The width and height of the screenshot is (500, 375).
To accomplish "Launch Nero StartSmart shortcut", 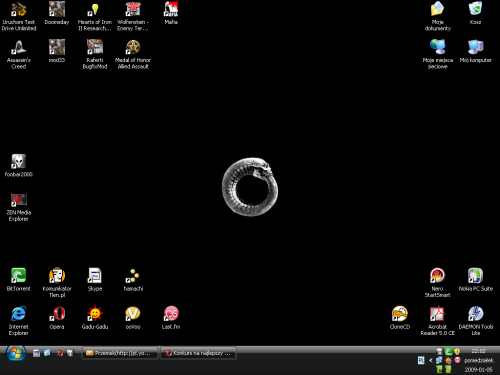I will (437, 283).
